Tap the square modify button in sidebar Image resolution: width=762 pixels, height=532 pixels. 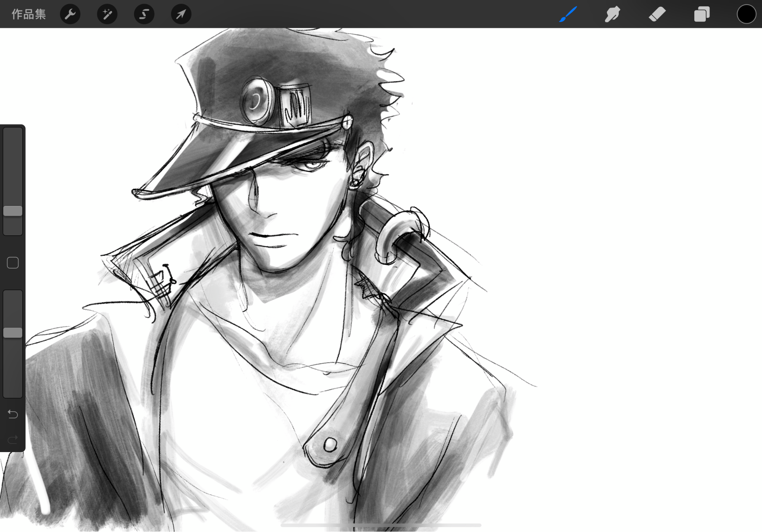pyautogui.click(x=13, y=263)
